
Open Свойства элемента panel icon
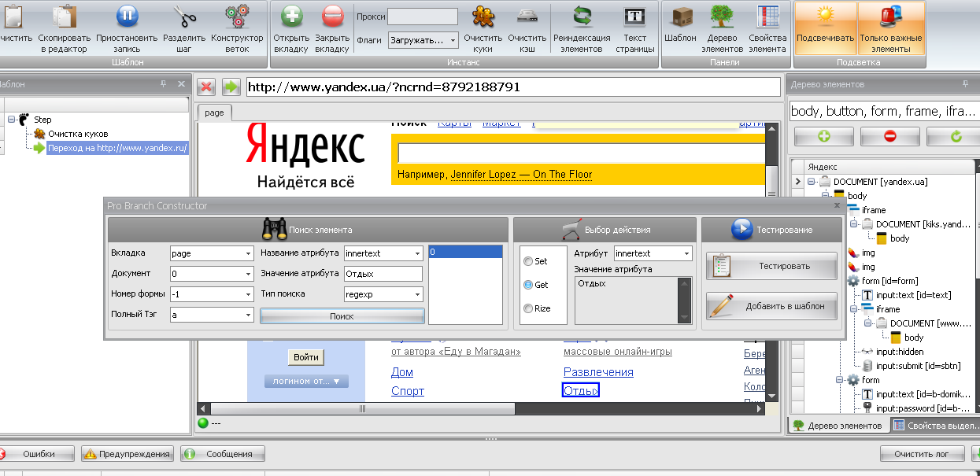pyautogui.click(x=767, y=16)
